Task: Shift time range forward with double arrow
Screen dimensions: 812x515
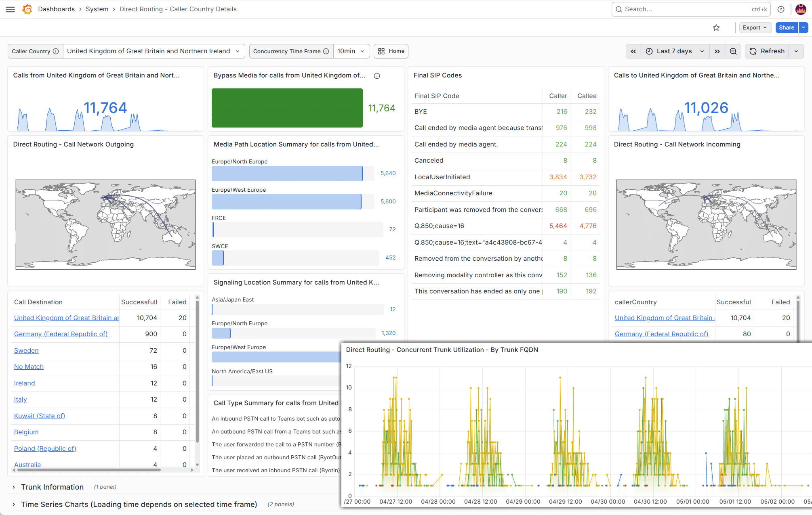Action: click(x=717, y=51)
